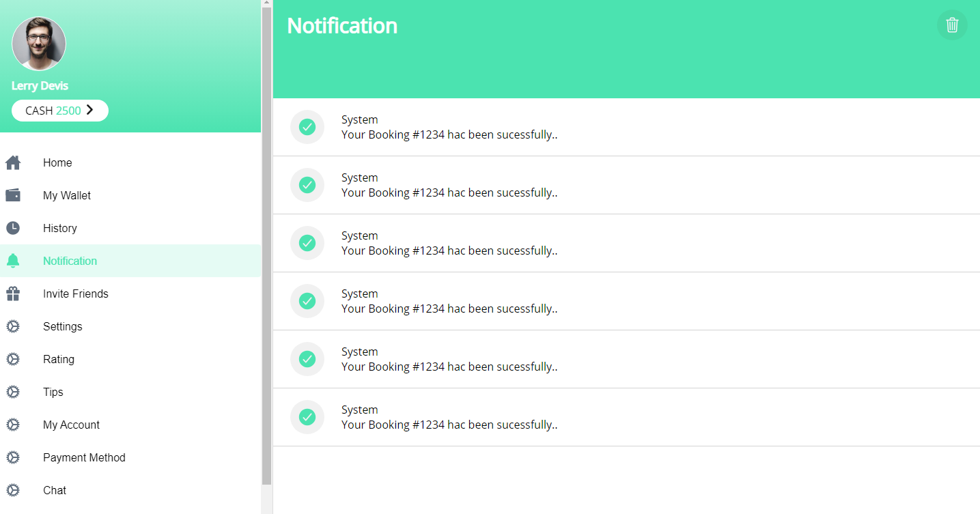Click the Home house icon

click(13, 162)
